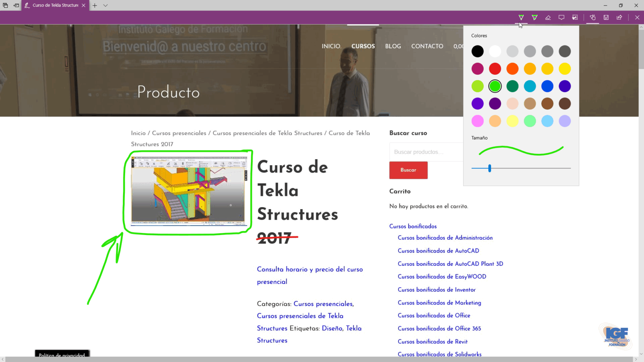Viewport: 644px width, 362px height.
Task: Exit web notes mode with the toolbar X
Action: (x=637, y=17)
